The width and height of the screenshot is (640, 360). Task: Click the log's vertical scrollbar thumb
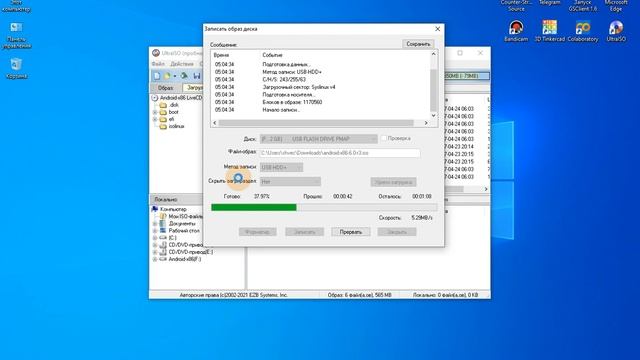click(x=433, y=90)
